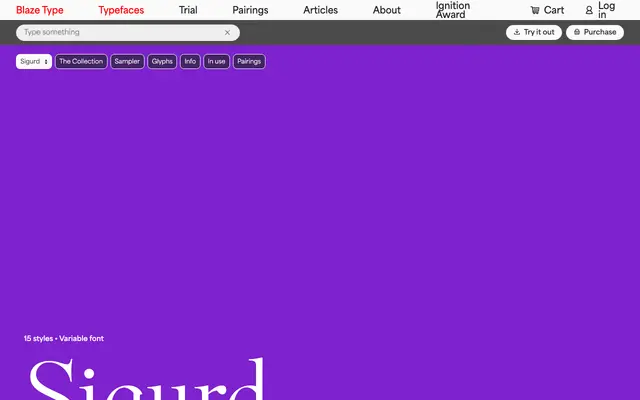
Task: Click the Try it out button
Action: 534,32
